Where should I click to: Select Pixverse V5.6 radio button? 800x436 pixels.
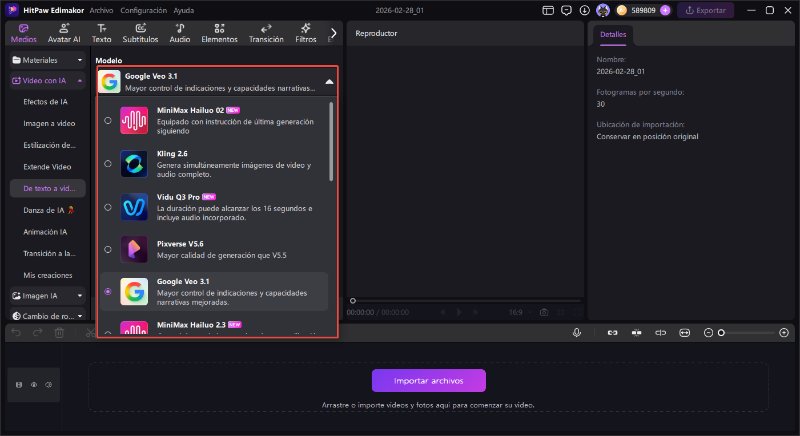tap(108, 249)
